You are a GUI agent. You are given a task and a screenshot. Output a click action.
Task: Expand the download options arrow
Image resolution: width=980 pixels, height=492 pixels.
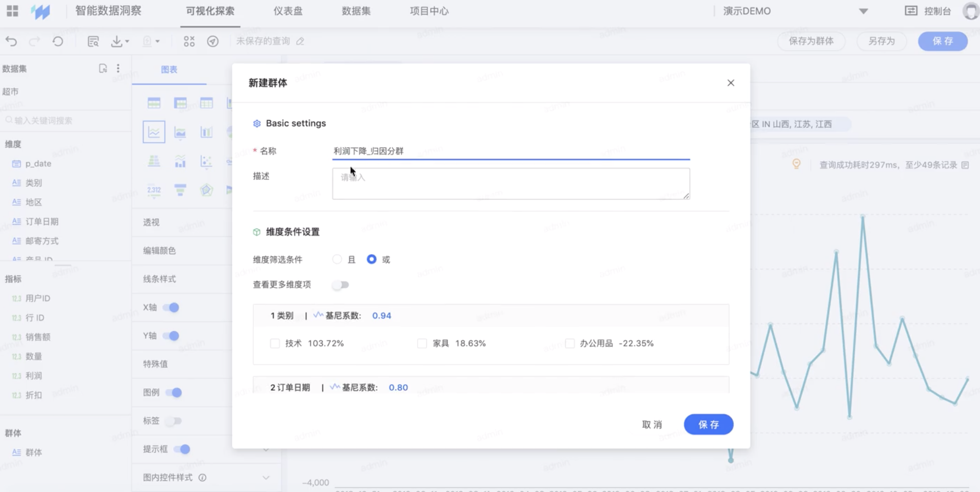[x=127, y=42]
